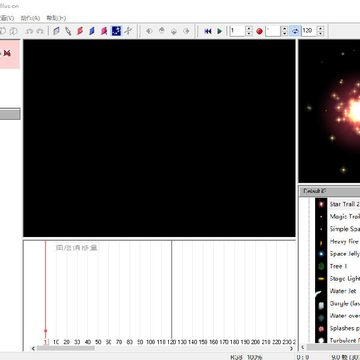Select the pen-shaped arrow tool

coord(68,31)
